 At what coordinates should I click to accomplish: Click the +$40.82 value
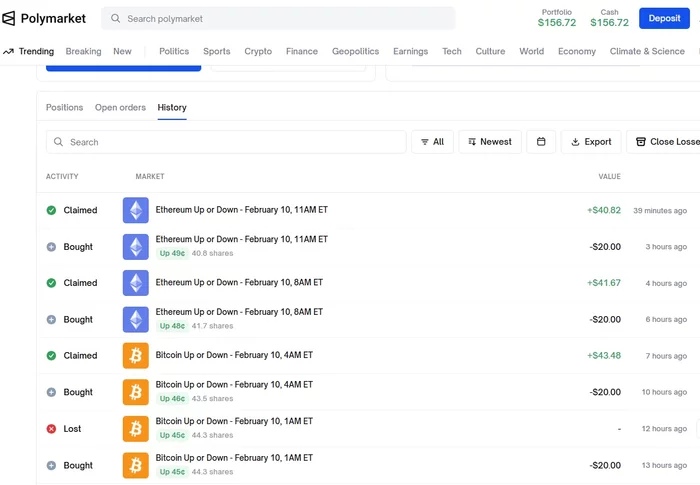pyautogui.click(x=604, y=210)
